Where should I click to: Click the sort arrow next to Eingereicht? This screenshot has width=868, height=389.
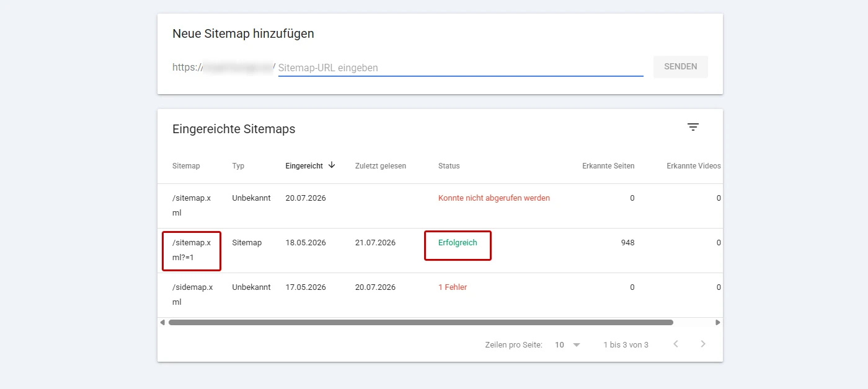pos(332,165)
